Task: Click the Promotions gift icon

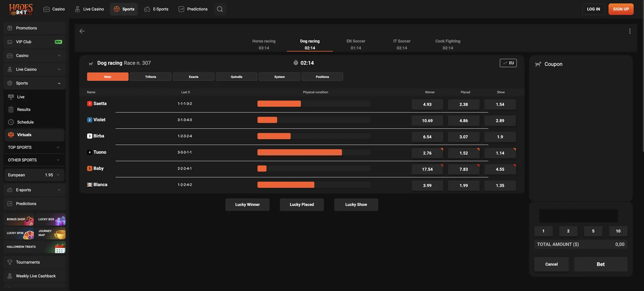Action: point(10,28)
